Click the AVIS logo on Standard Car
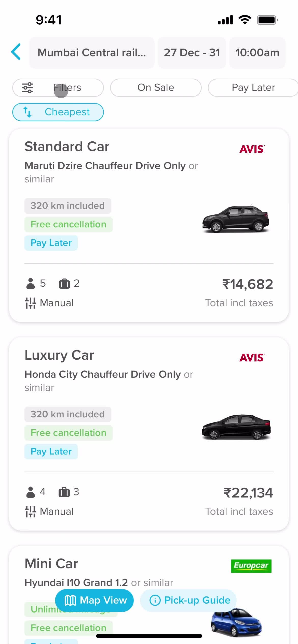This screenshot has height=644, width=298. (252, 149)
